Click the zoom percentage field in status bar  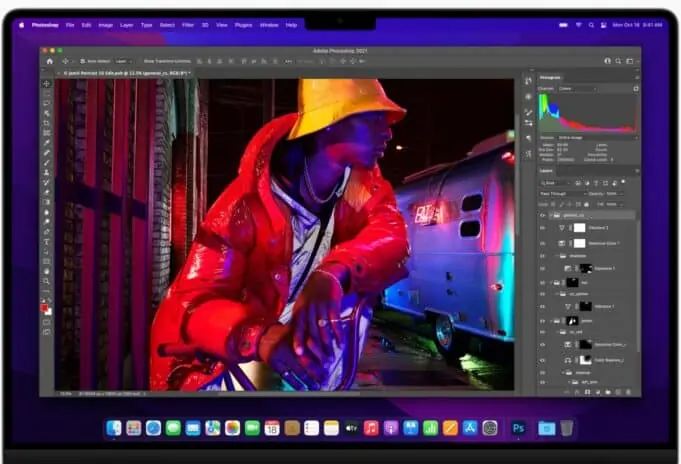click(66, 394)
